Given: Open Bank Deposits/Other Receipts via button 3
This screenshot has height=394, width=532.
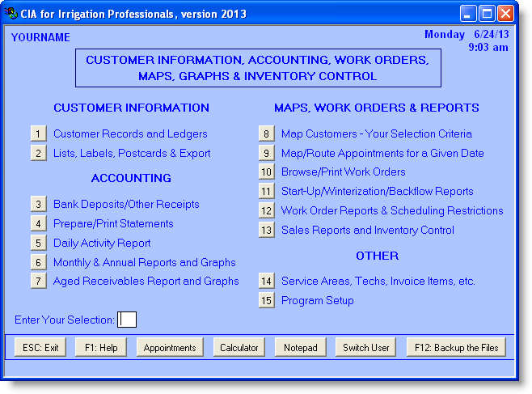Looking at the screenshot, I should (x=39, y=204).
